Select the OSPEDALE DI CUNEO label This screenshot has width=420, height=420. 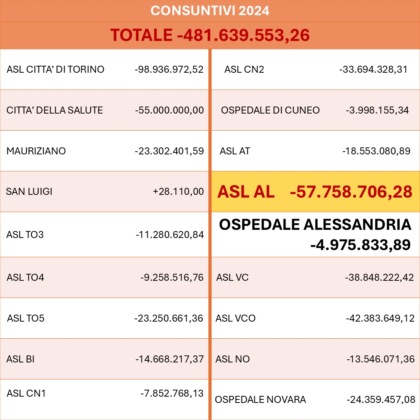(270, 110)
